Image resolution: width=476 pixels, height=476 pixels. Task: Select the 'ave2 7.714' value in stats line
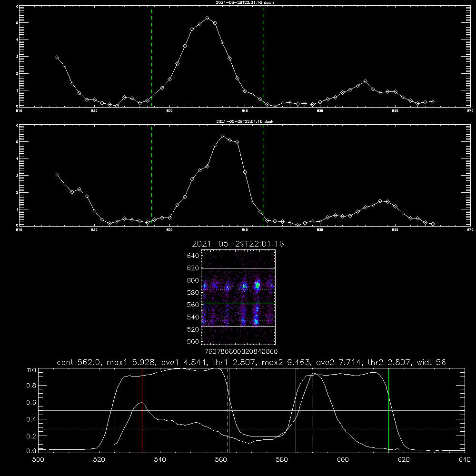(338, 362)
